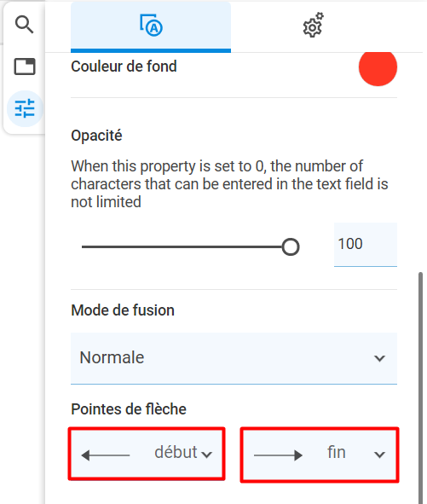The width and height of the screenshot is (427, 504).
Task: Click the chevron next to fin
Action: pyautogui.click(x=379, y=455)
